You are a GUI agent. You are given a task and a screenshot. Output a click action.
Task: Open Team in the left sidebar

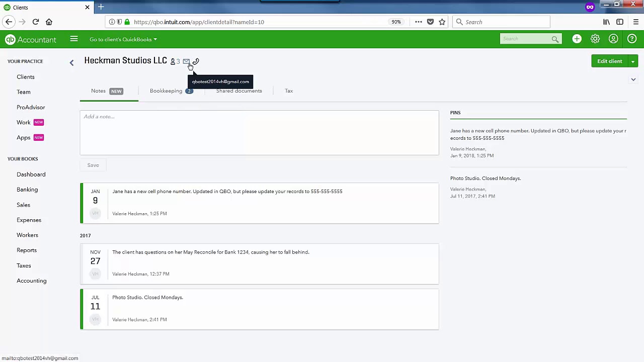coord(24,92)
